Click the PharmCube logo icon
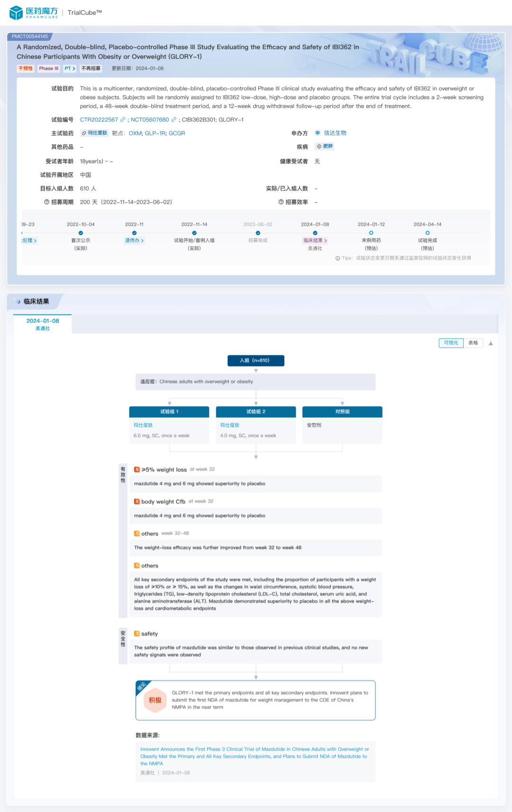The width and height of the screenshot is (512, 812). pyautogui.click(x=16, y=13)
